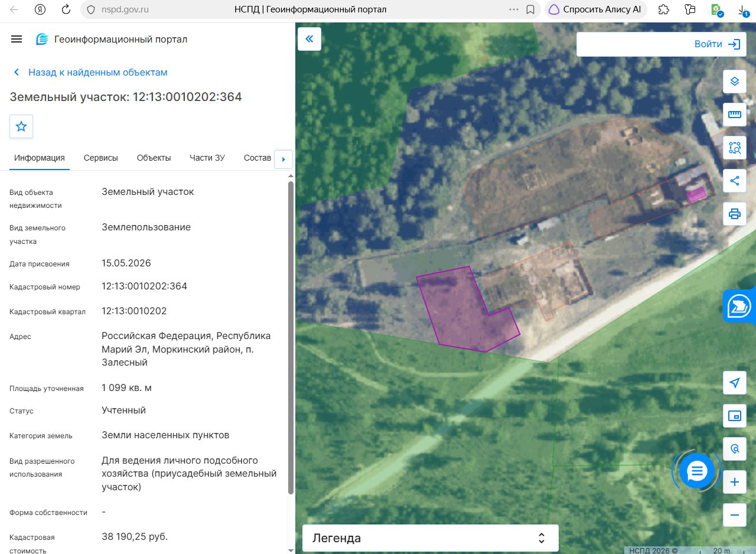Click the Геоинформационный портал logo icon

pos(42,40)
